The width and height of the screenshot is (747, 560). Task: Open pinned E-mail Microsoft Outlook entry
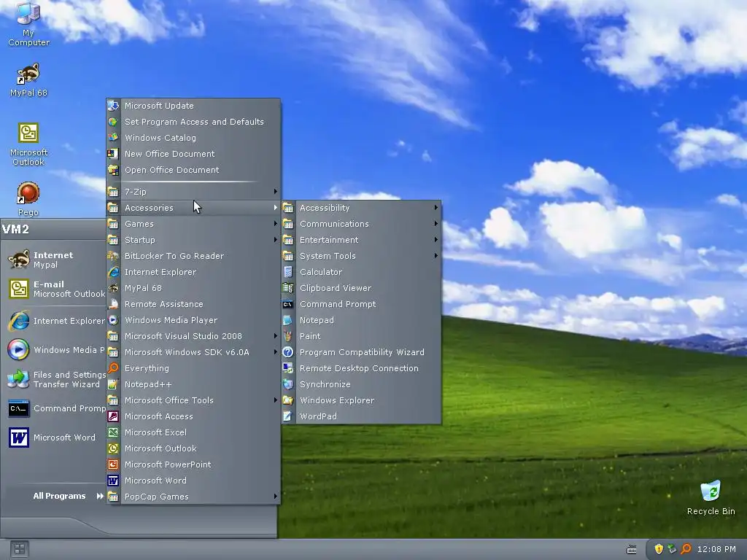click(x=54, y=289)
